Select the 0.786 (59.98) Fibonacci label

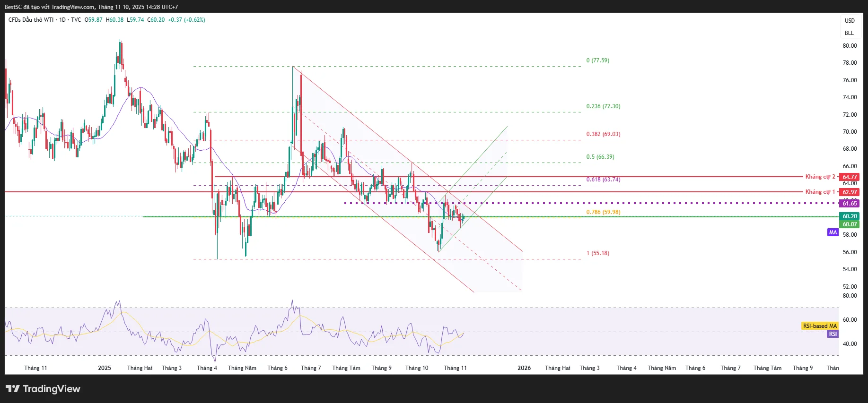point(603,212)
